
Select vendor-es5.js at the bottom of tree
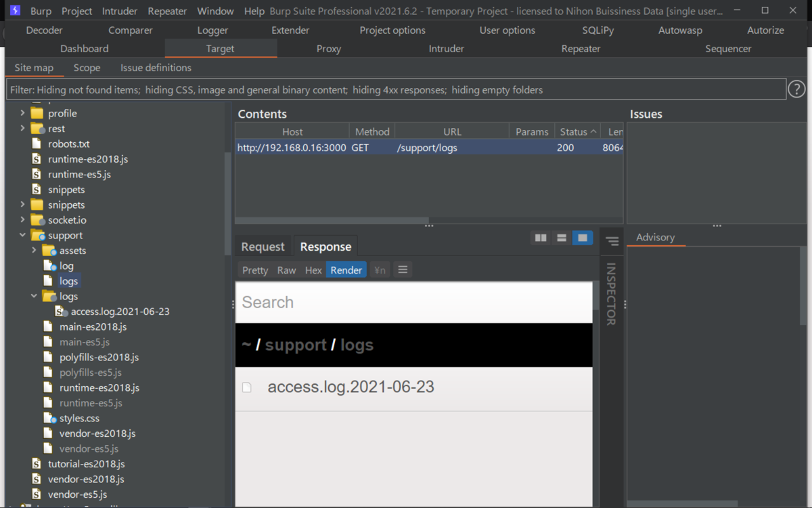77,494
